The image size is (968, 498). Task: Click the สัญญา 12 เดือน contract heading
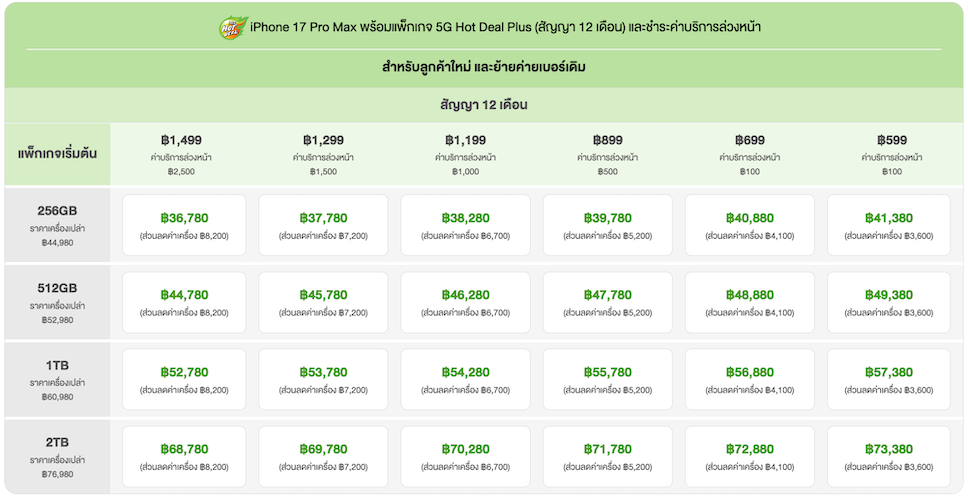point(483,105)
